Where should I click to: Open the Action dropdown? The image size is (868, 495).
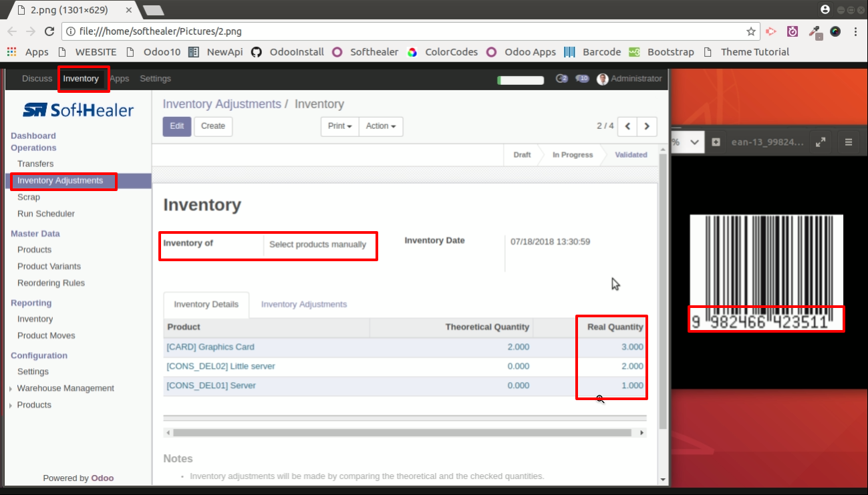(x=381, y=126)
